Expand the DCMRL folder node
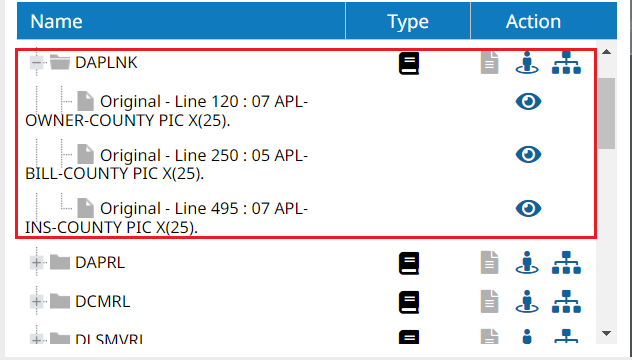Viewport: 632px width, 360px height. 36,302
